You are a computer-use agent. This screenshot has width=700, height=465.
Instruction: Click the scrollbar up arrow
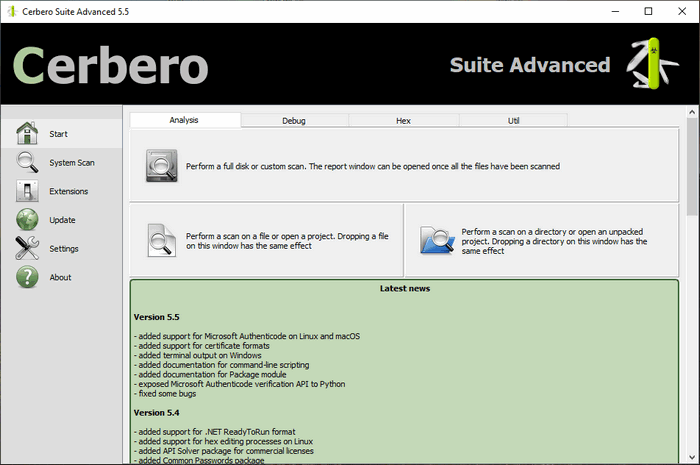(692, 112)
